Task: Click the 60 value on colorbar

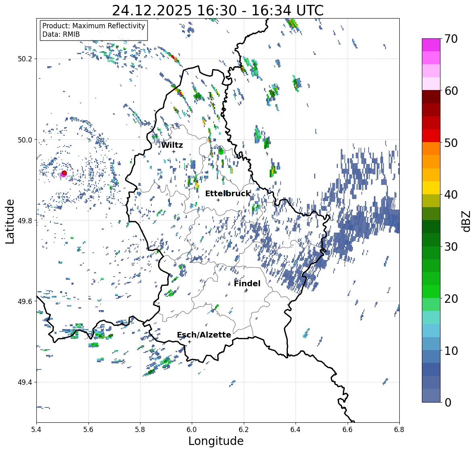Action: pos(451,91)
